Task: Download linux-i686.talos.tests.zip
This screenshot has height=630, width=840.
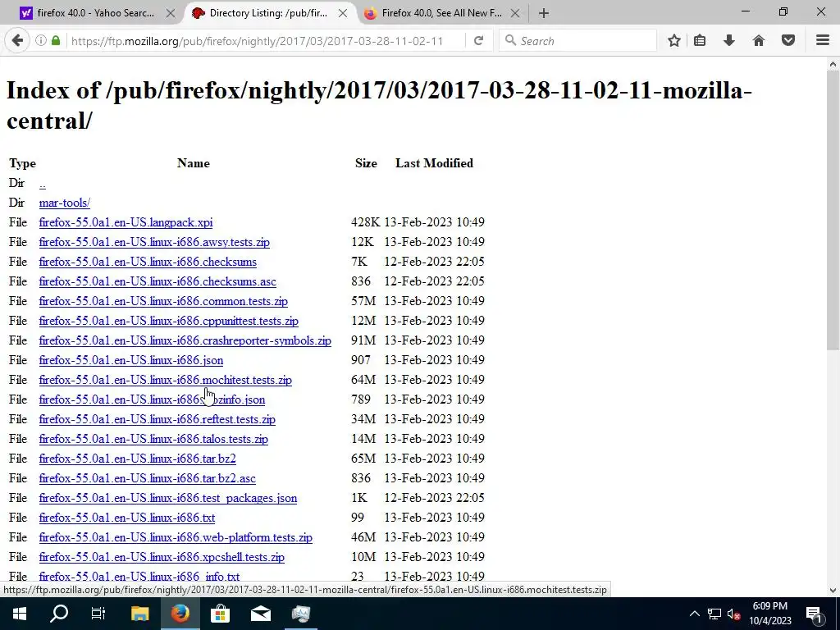Action: click(x=153, y=440)
